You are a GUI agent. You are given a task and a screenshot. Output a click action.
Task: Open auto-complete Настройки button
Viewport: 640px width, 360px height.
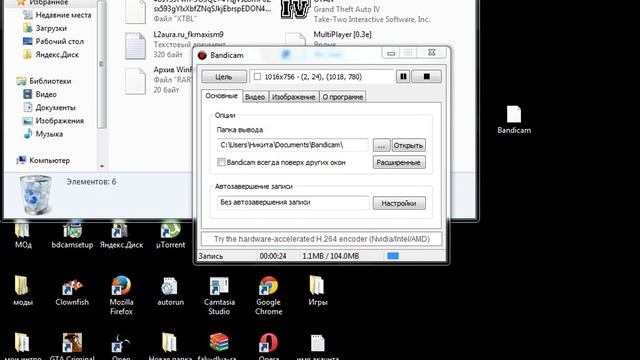(x=399, y=203)
